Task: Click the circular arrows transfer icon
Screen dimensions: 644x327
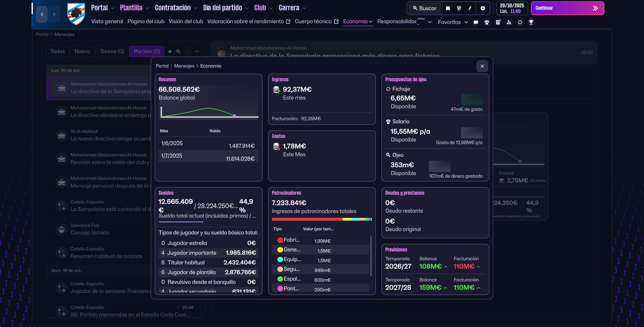Action: pos(520,22)
